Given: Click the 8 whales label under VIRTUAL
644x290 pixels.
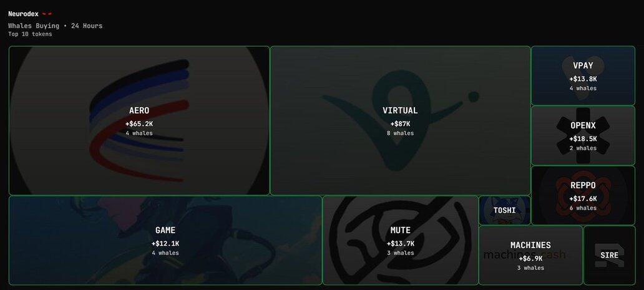Looking at the screenshot, I should 401,133.
